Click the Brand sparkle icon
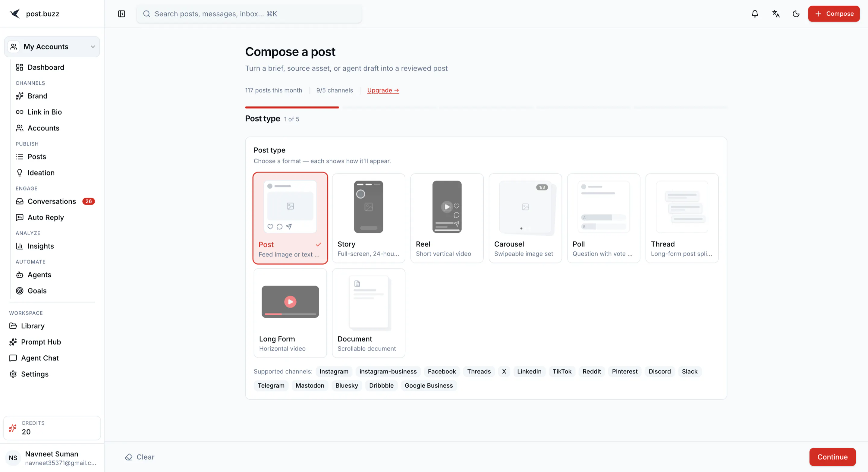The height and width of the screenshot is (472, 868). coord(20,96)
